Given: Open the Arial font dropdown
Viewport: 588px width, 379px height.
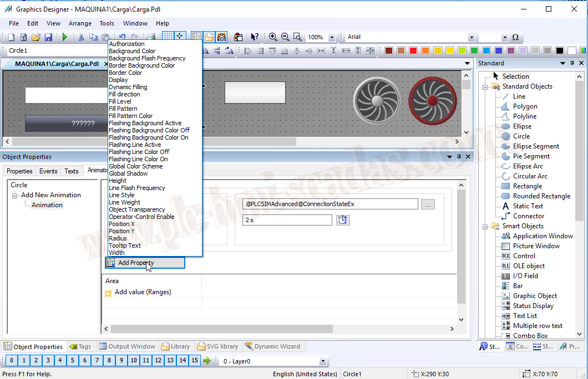Looking at the screenshot, I should click(472, 37).
